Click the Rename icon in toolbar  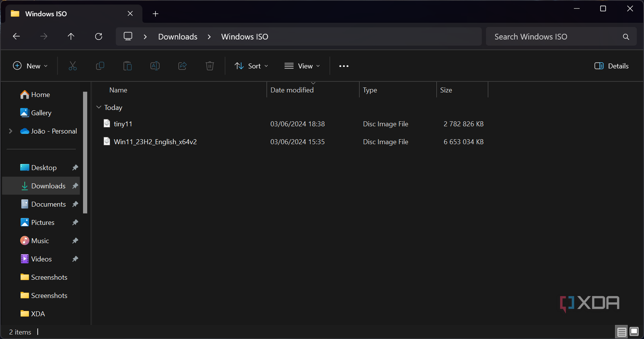(155, 66)
